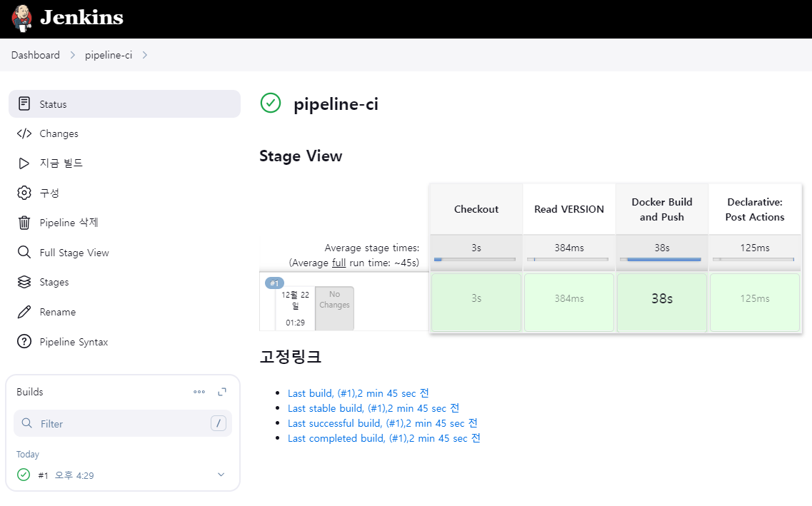
Task: Click the underlined full link in average run time
Action: [339, 263]
